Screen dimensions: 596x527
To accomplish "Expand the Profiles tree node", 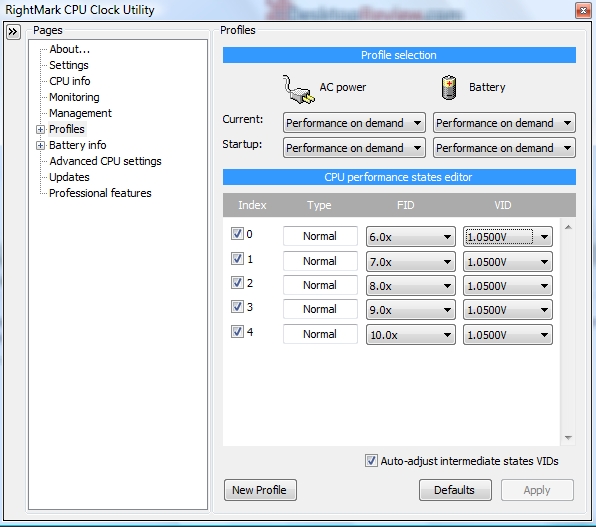I will [40, 129].
